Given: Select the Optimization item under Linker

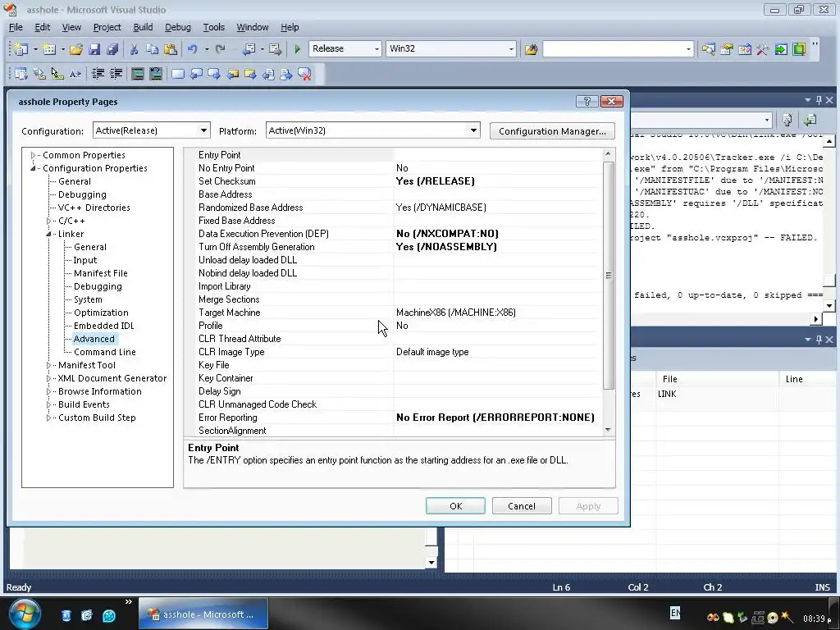Looking at the screenshot, I should (101, 313).
